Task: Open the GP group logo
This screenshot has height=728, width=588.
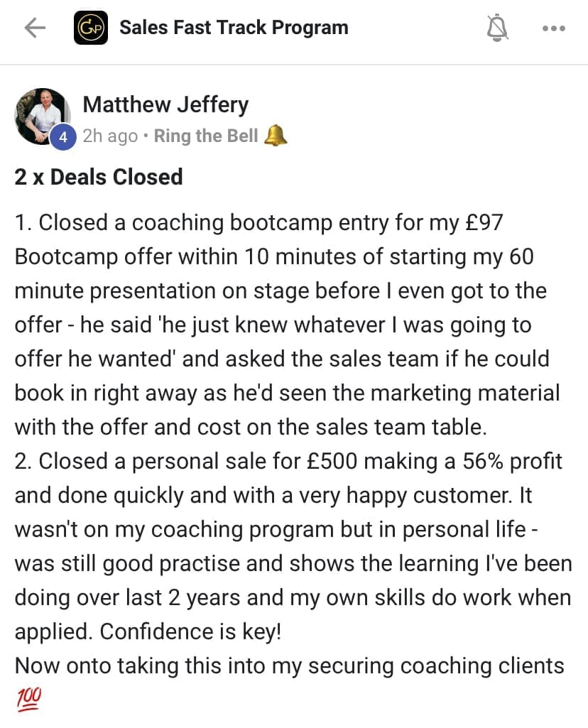Action: [91, 28]
